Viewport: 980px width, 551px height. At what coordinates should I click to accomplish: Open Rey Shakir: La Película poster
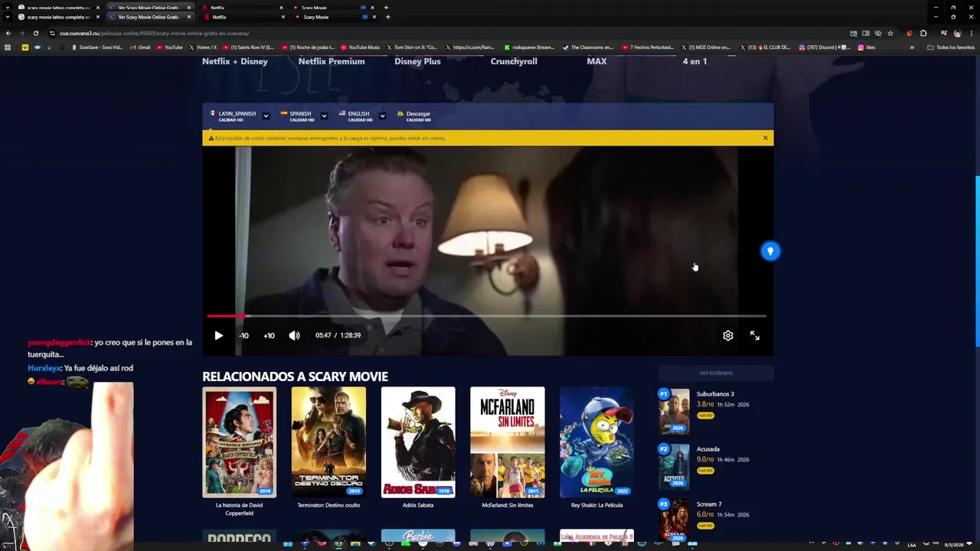coord(596,442)
